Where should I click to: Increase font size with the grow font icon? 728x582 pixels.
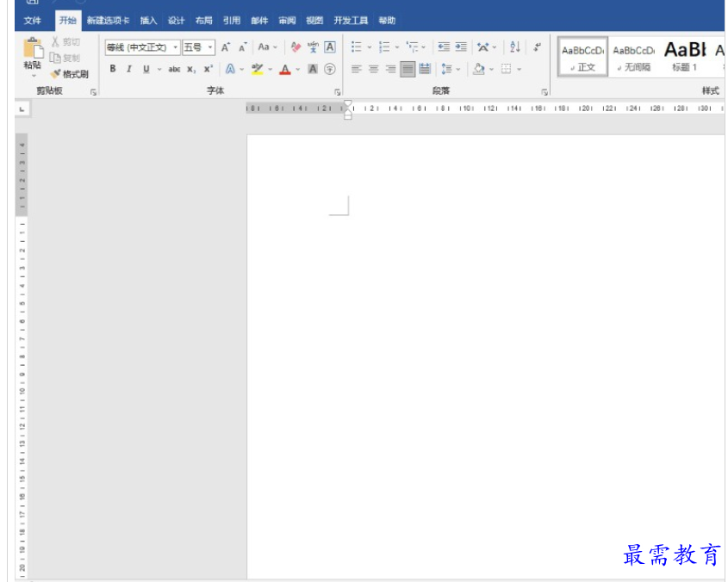[226, 47]
